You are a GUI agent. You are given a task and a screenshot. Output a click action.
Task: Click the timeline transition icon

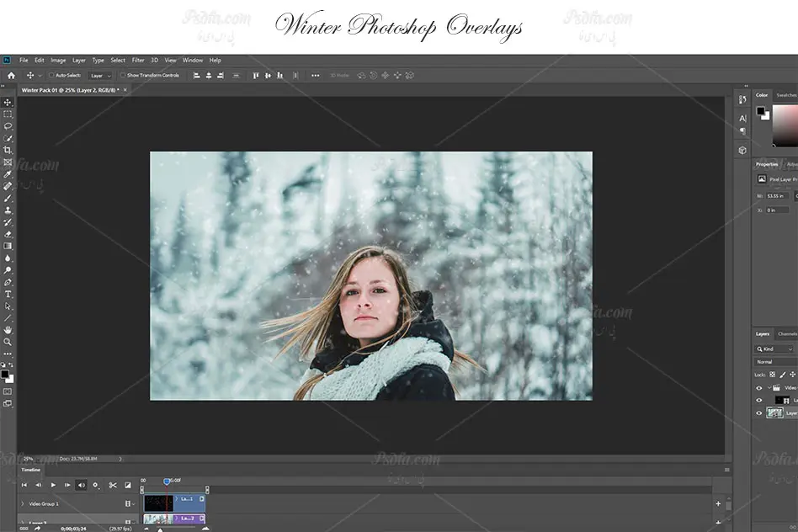pyautogui.click(x=128, y=485)
